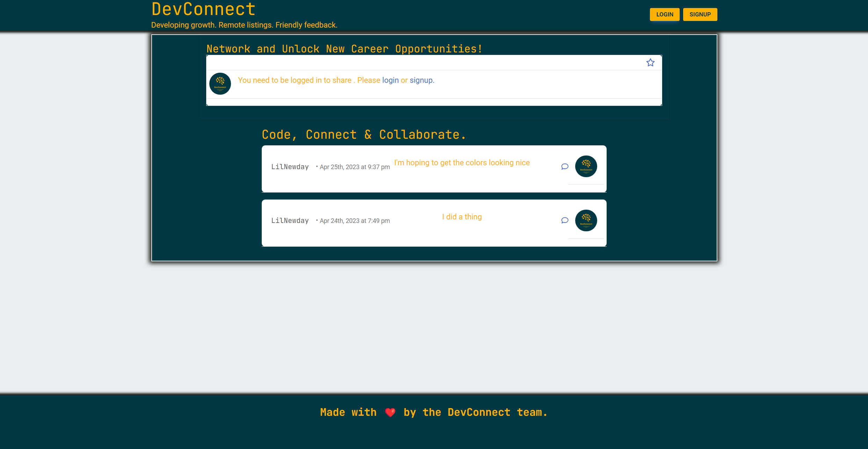Click the Apr 24th, 2023 timestamp
The width and height of the screenshot is (868, 449).
pos(354,220)
